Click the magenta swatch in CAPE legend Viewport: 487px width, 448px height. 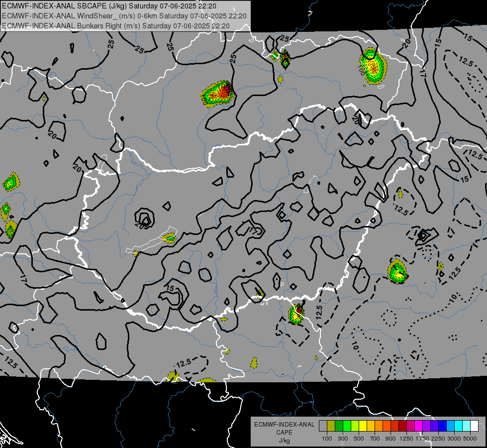[x=419, y=426]
